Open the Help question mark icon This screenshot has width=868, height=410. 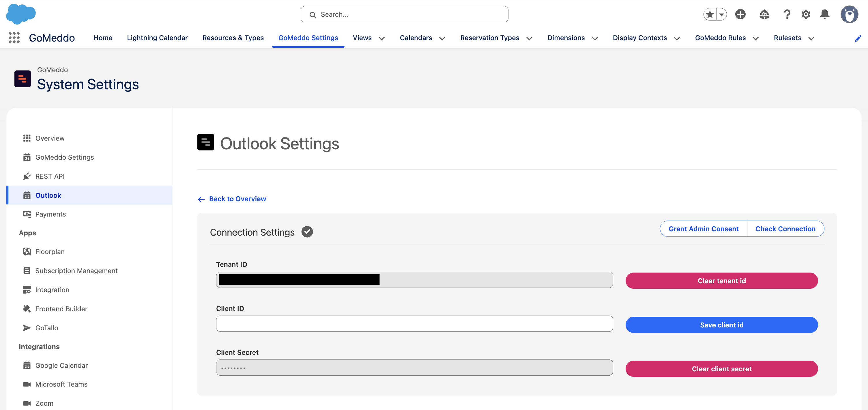tap(787, 14)
